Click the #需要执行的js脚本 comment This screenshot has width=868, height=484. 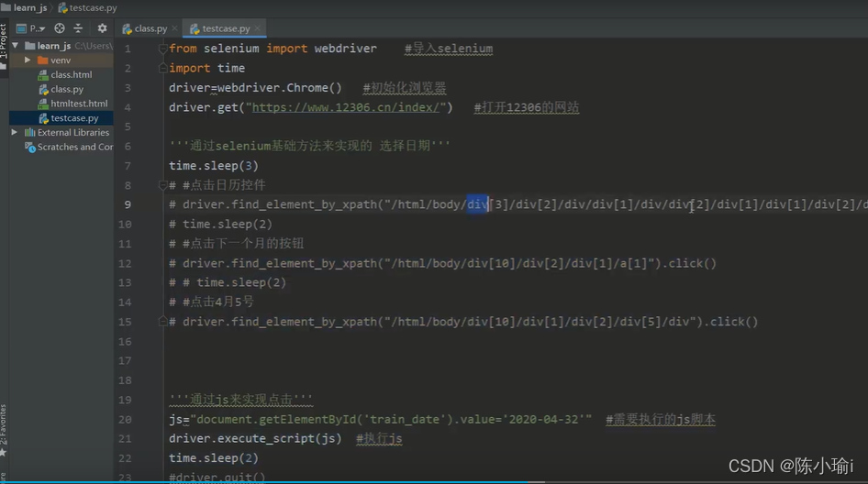coord(661,419)
